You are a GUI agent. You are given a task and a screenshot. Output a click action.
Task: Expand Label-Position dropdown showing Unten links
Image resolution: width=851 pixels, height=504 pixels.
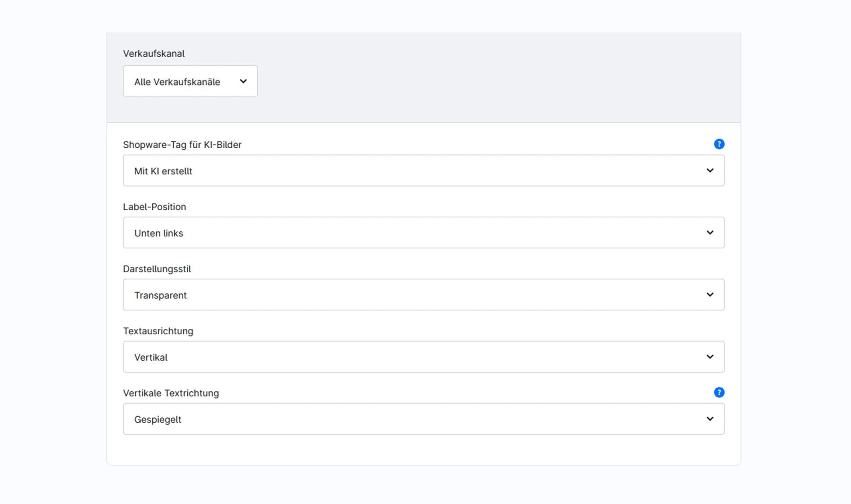click(424, 233)
